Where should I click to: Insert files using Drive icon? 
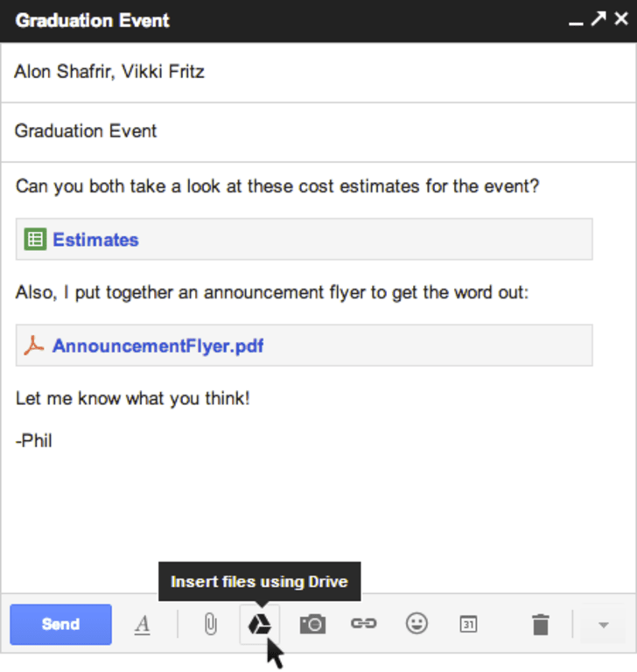(x=260, y=624)
